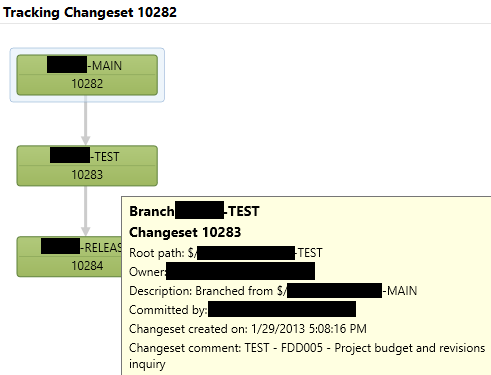Screen dimensions: 491x375
Task: Click the Owner line in tooltip
Action: coord(222,271)
